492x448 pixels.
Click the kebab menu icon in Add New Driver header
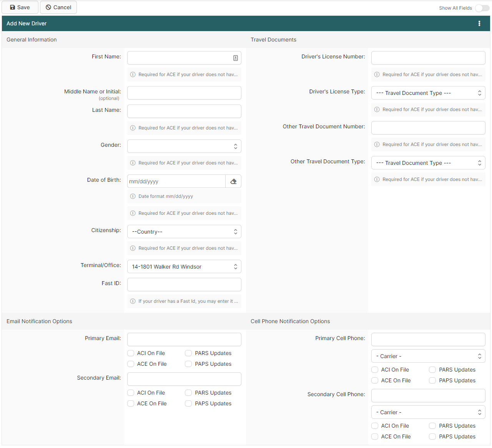pos(479,23)
